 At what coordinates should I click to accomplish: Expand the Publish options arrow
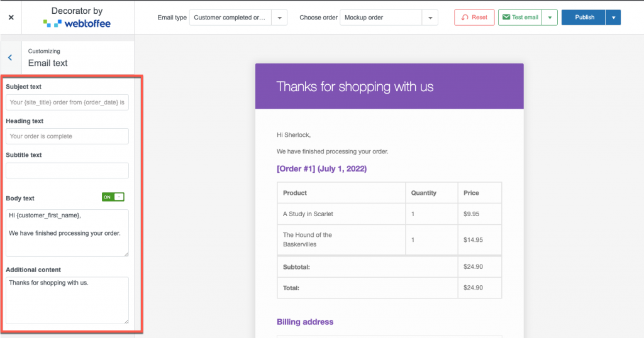[x=613, y=18]
